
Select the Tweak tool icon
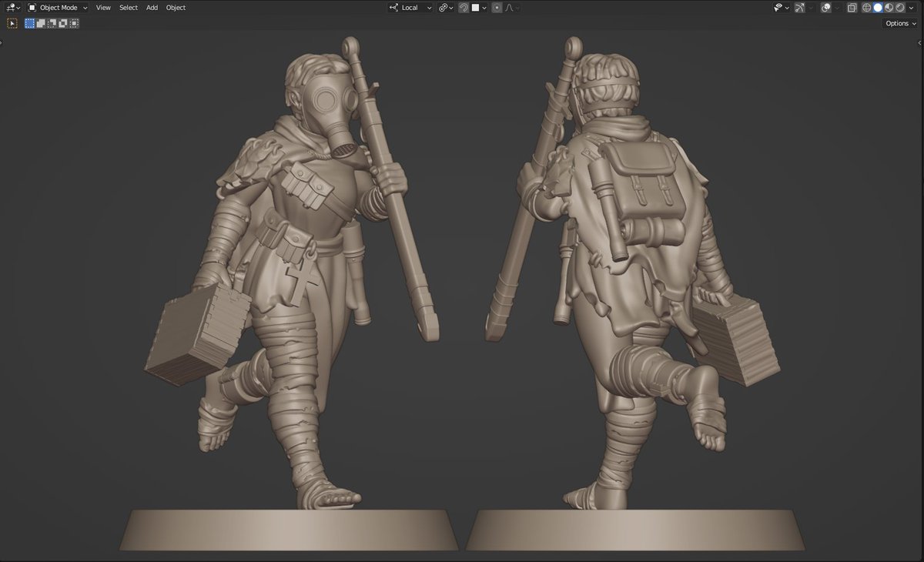[x=12, y=23]
